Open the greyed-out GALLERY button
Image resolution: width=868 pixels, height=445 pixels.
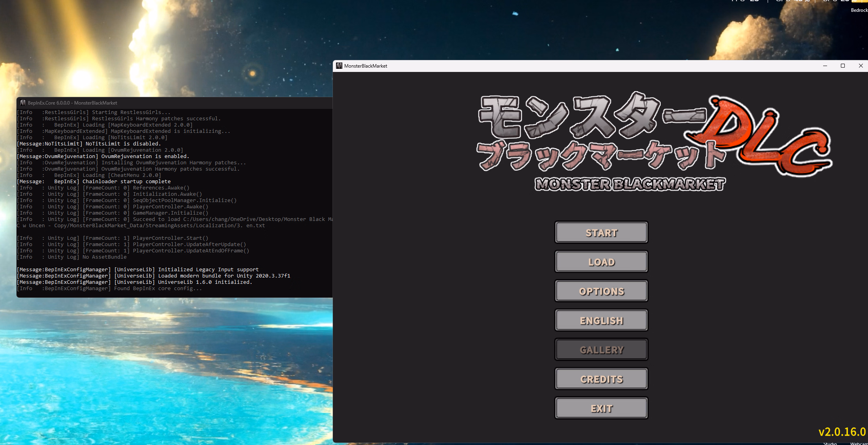pos(601,350)
